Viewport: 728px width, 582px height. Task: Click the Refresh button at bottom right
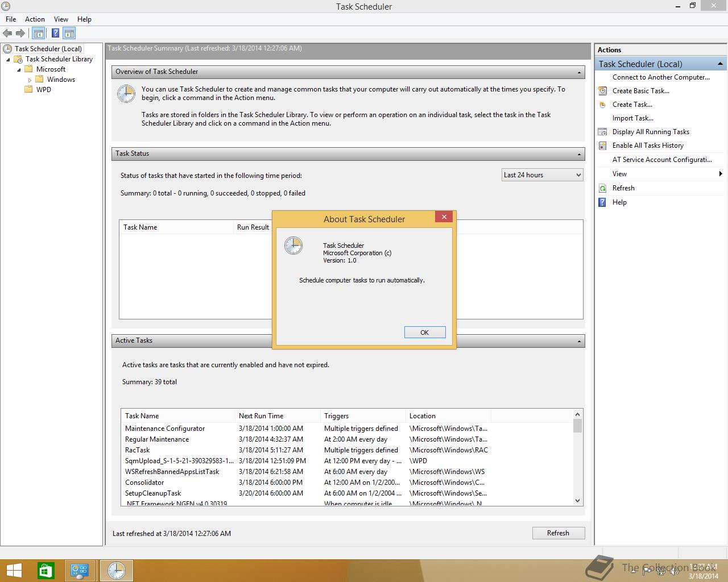tap(558, 533)
